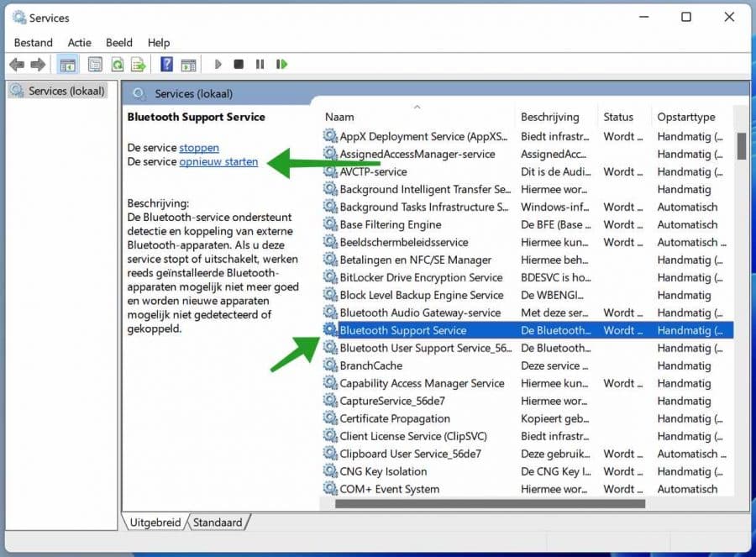Click opnieuw starten to restart the service
Screen dimensions: 756x557
point(218,161)
